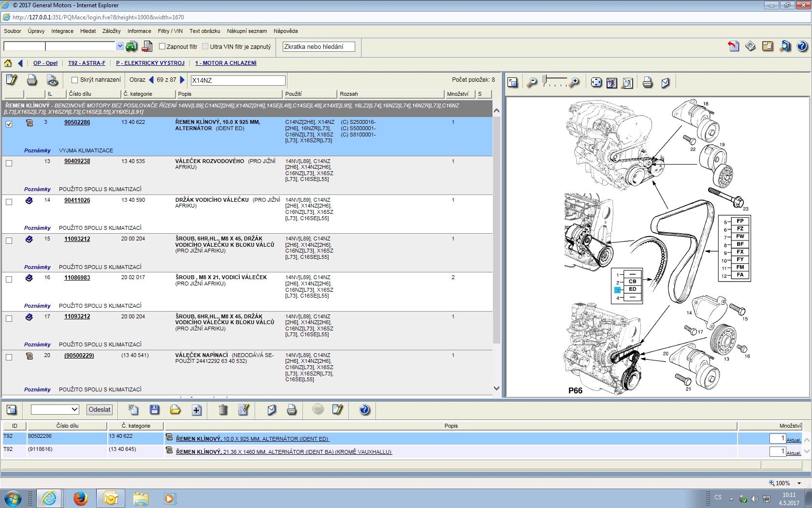
Task: Click the green car vehicle icon
Action: pos(131,46)
